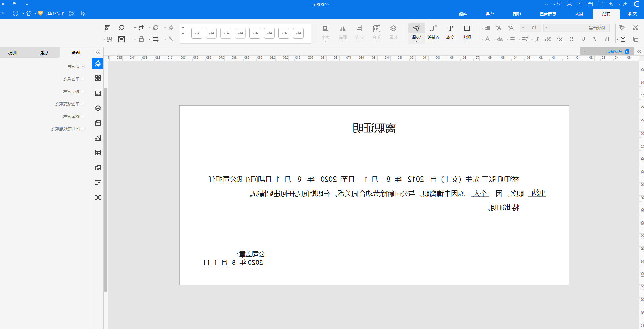
Task: Open the 位置 layer position menu
Action: (393, 33)
